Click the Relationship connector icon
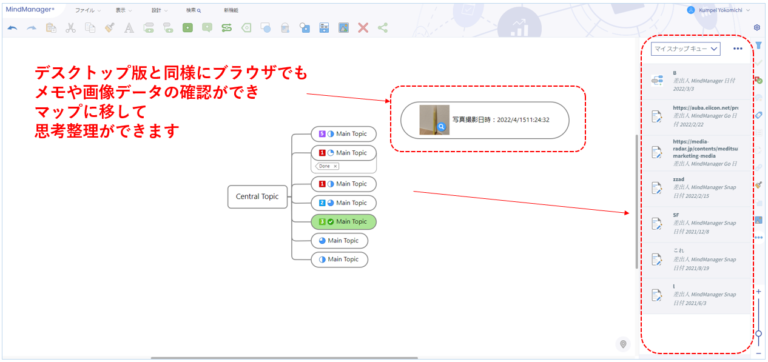The image size is (768, 362). (226, 28)
